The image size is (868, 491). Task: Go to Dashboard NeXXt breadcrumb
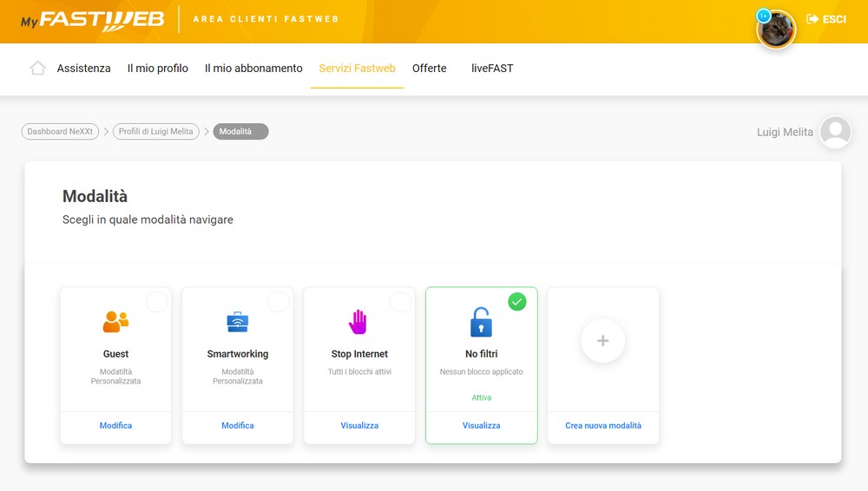click(x=61, y=131)
